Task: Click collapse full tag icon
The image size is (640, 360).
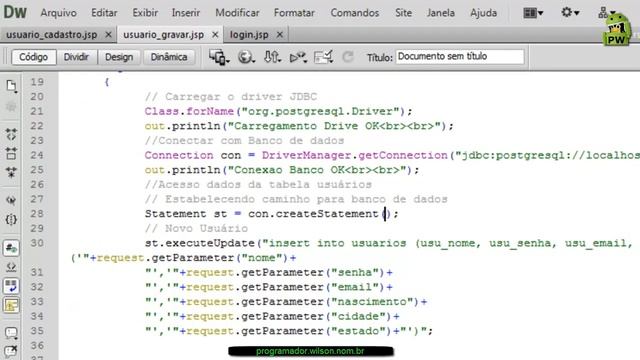Action: click(11, 134)
